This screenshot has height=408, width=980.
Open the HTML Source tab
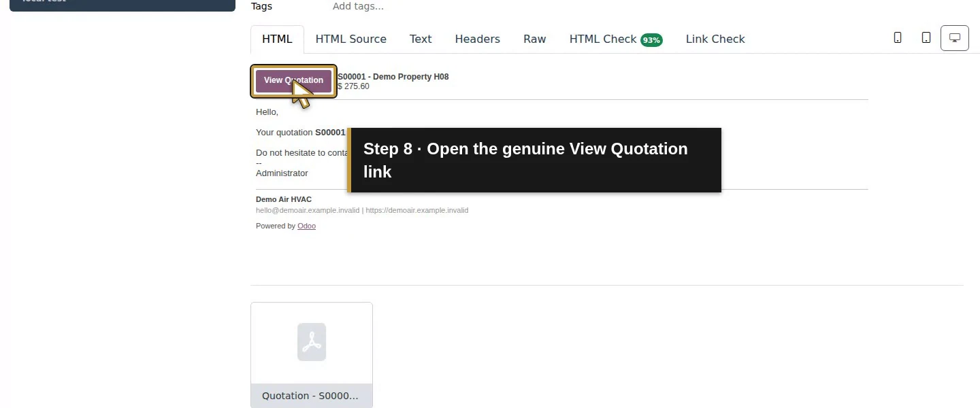(x=351, y=39)
